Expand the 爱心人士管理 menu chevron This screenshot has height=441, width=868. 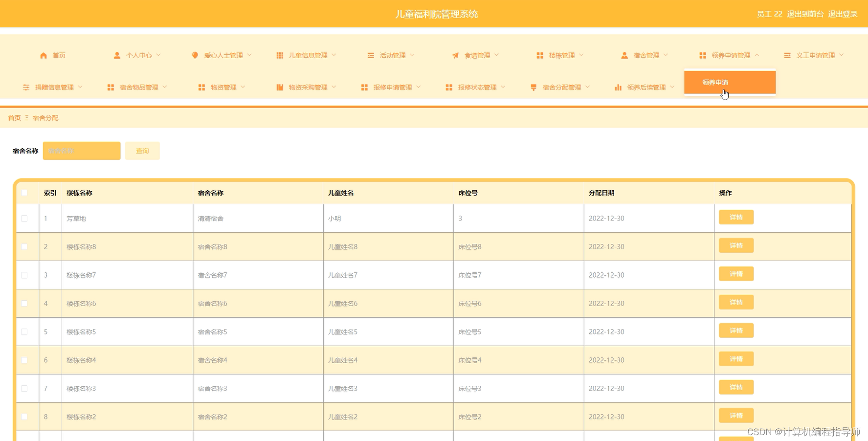pos(249,55)
